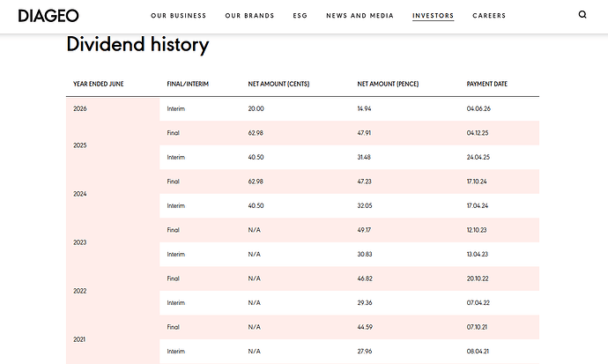Select payment date 17.04.24
The width and height of the screenshot is (608, 364).
point(478,205)
